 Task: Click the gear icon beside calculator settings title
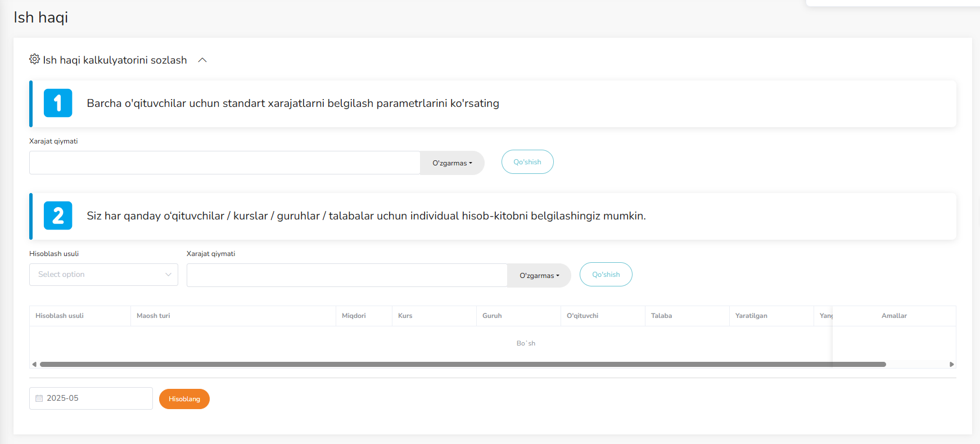click(x=34, y=59)
